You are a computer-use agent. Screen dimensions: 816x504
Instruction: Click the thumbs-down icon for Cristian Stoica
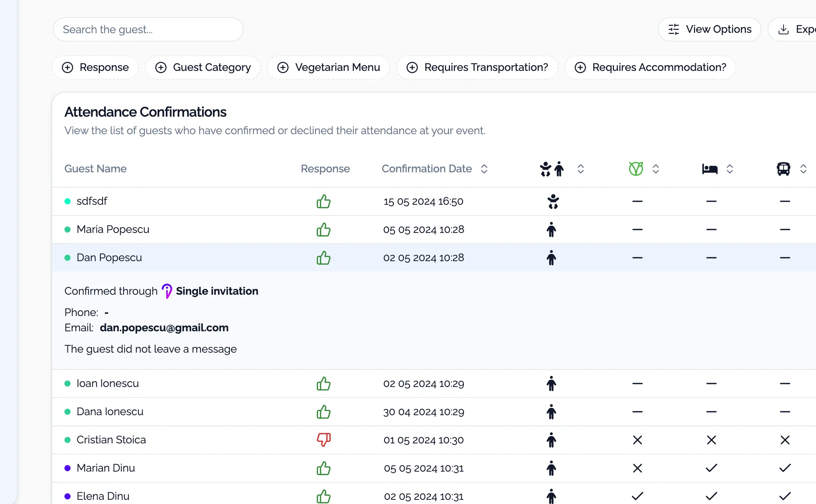[x=323, y=440]
